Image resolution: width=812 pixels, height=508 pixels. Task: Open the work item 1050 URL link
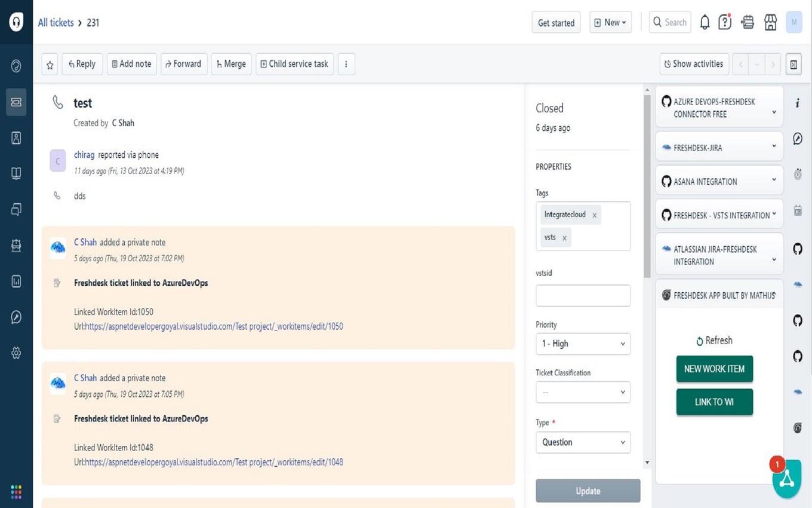tap(214, 326)
